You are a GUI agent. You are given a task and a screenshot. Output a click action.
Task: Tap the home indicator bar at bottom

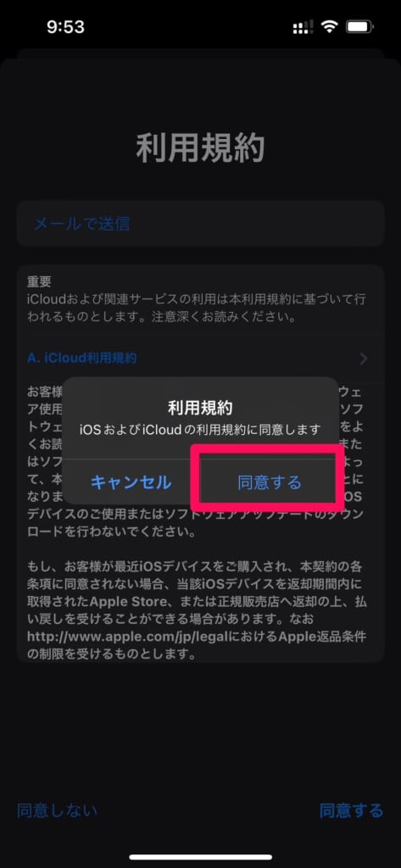[200, 857]
